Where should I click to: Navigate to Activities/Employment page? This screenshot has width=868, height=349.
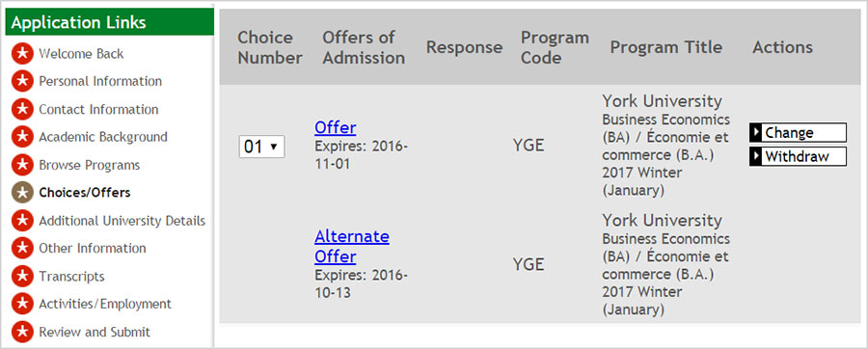[105, 305]
